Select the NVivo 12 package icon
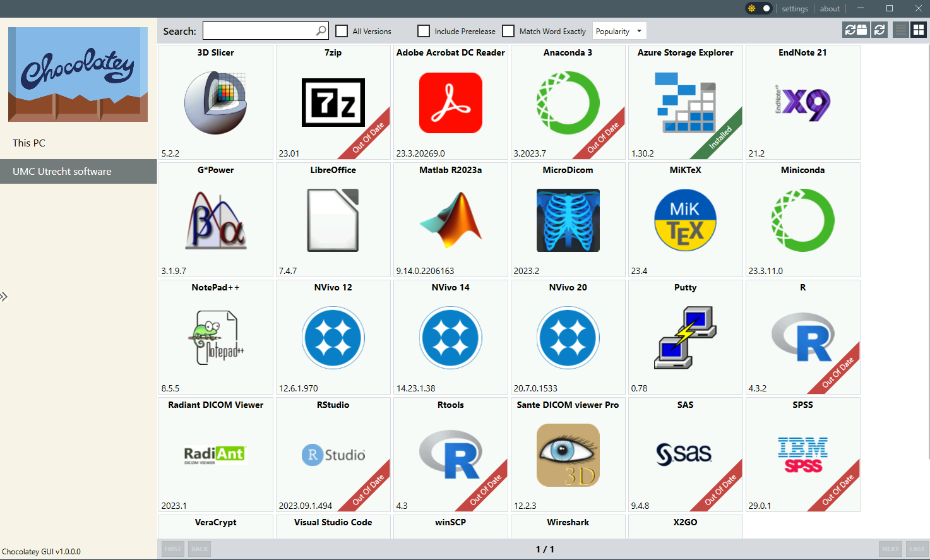The height and width of the screenshot is (560, 930). (333, 338)
